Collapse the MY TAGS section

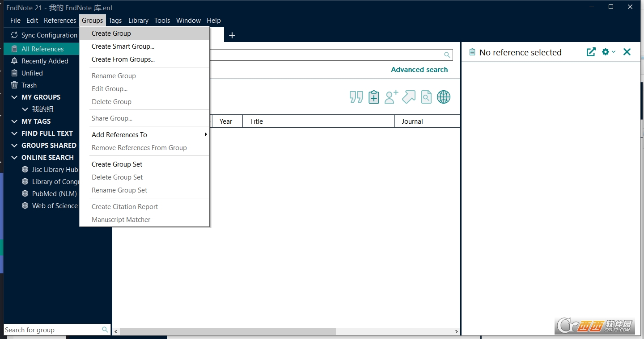click(x=14, y=121)
